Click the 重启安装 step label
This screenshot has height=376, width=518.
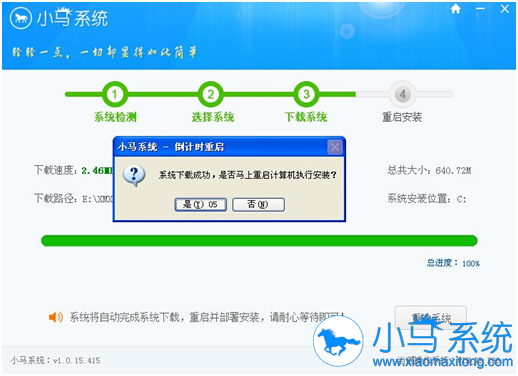click(402, 117)
